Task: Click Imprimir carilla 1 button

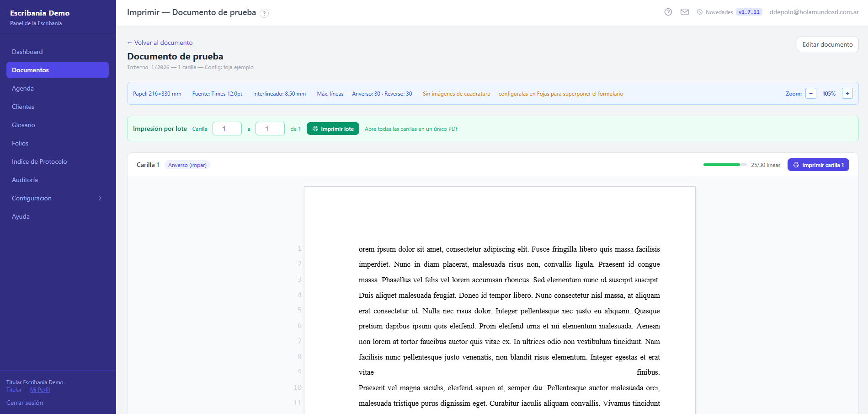Action: [x=818, y=165]
